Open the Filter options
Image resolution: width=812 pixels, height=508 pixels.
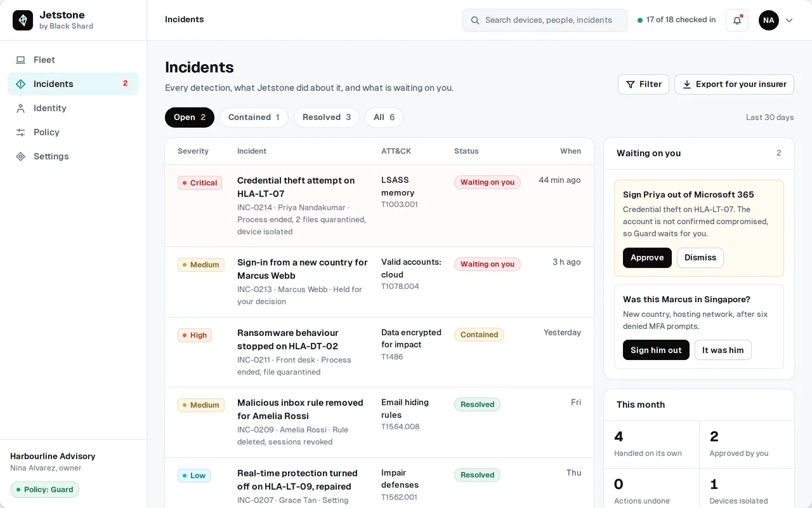[643, 84]
